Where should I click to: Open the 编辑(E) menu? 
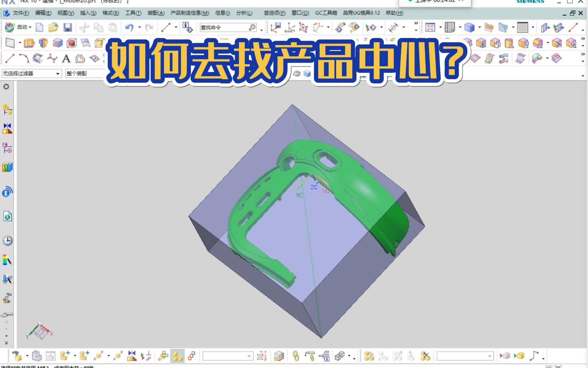tap(43, 13)
